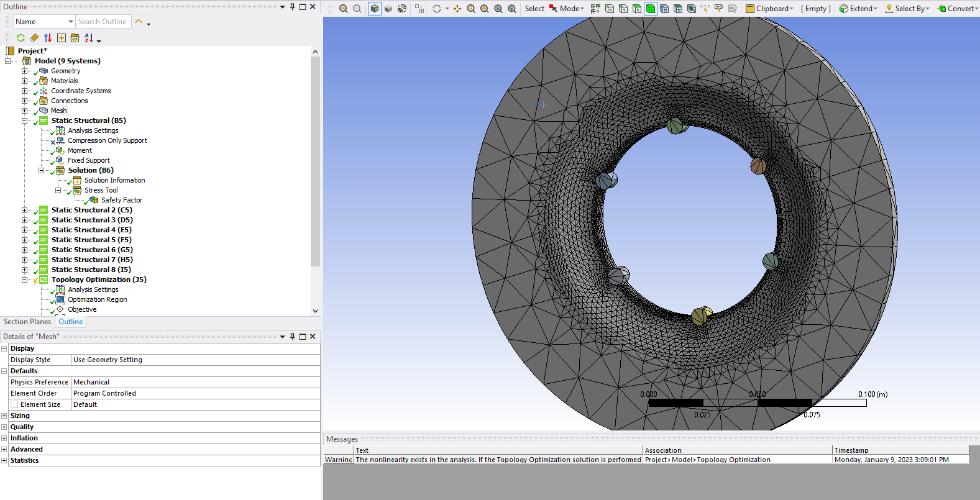Pin the Outline panel with pushpin icon
Viewport: 980px width, 500px height.
[x=292, y=7]
